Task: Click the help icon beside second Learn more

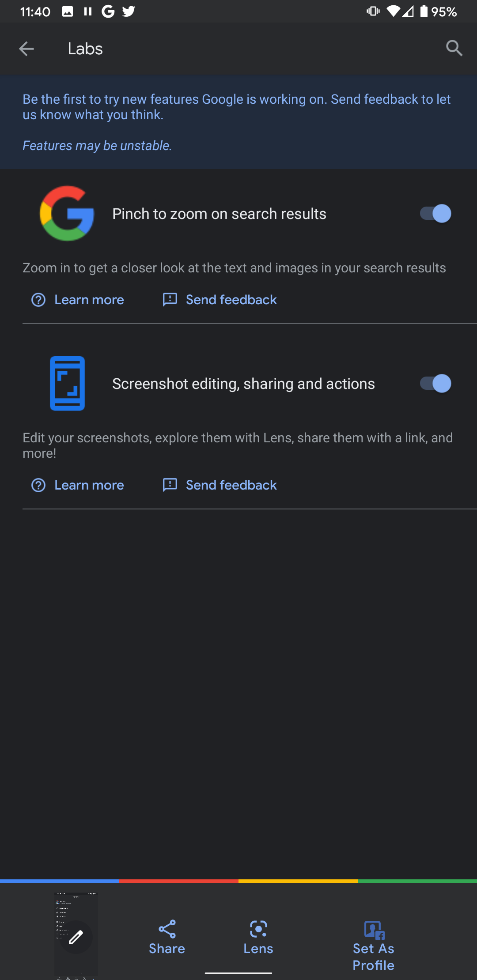Action: coord(38,485)
